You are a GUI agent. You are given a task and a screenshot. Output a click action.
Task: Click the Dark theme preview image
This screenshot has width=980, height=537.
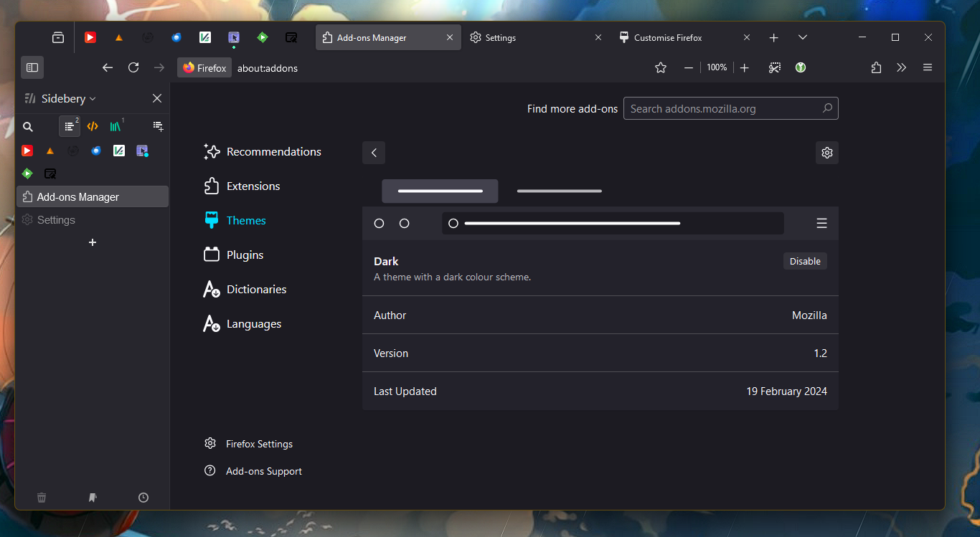point(600,208)
